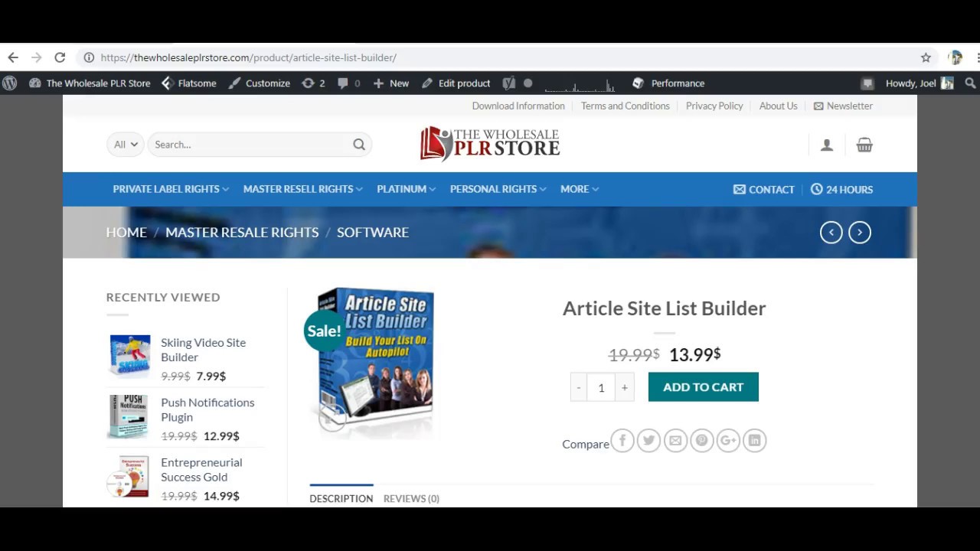Open the Newsletter link
Viewport: 980px width, 551px height.
point(843,106)
